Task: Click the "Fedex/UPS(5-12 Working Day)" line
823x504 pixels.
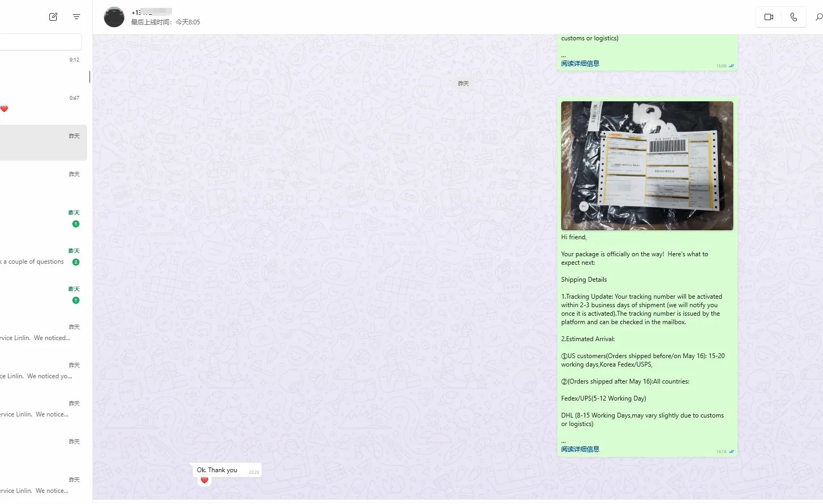Action: [x=603, y=398]
